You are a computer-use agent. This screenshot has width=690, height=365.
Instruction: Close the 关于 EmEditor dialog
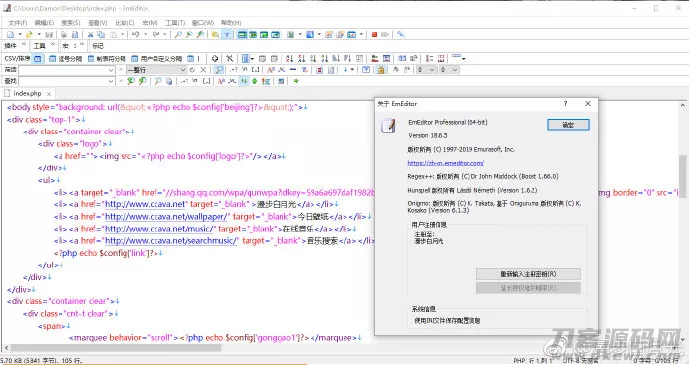click(x=588, y=103)
